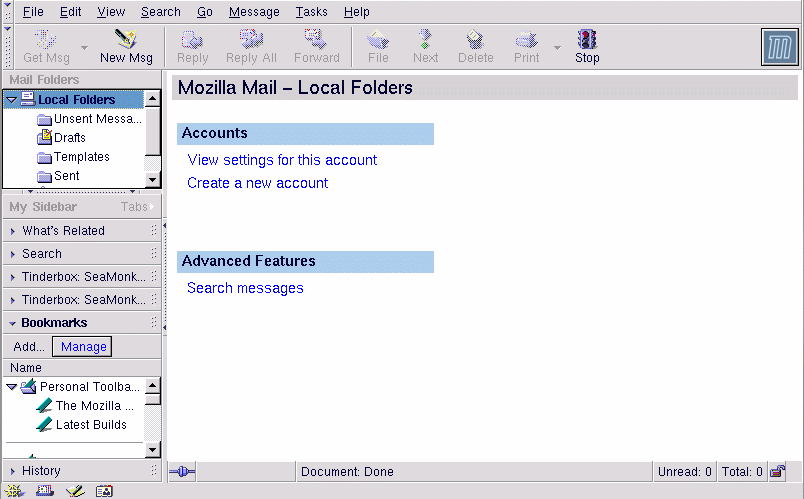This screenshot has width=804, height=499.
Task: Open Address Book from the component bar
Action: coord(104,491)
